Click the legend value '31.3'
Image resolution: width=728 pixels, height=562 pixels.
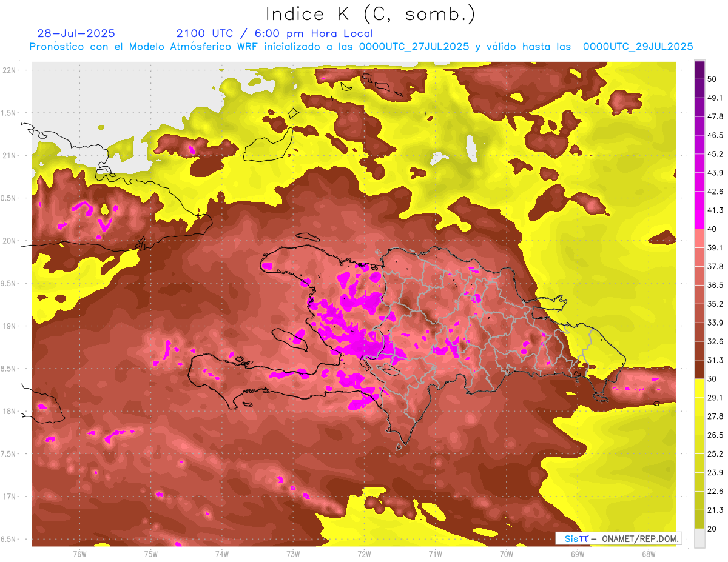[716, 360]
